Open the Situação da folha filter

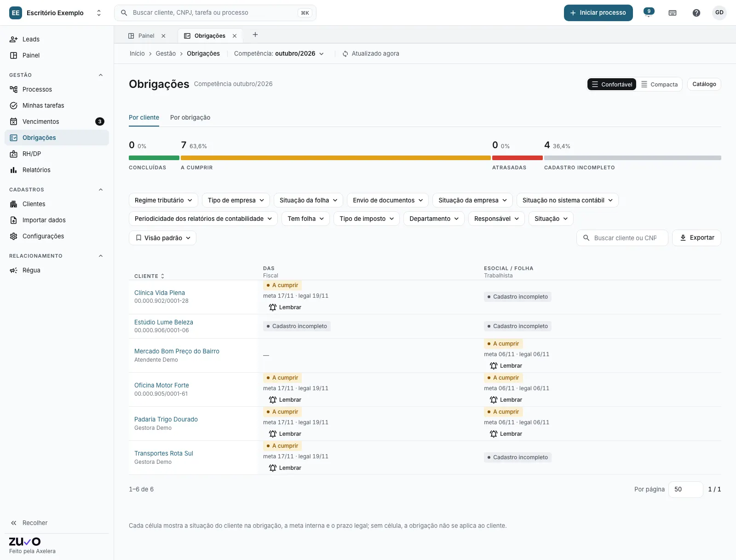pos(308,200)
